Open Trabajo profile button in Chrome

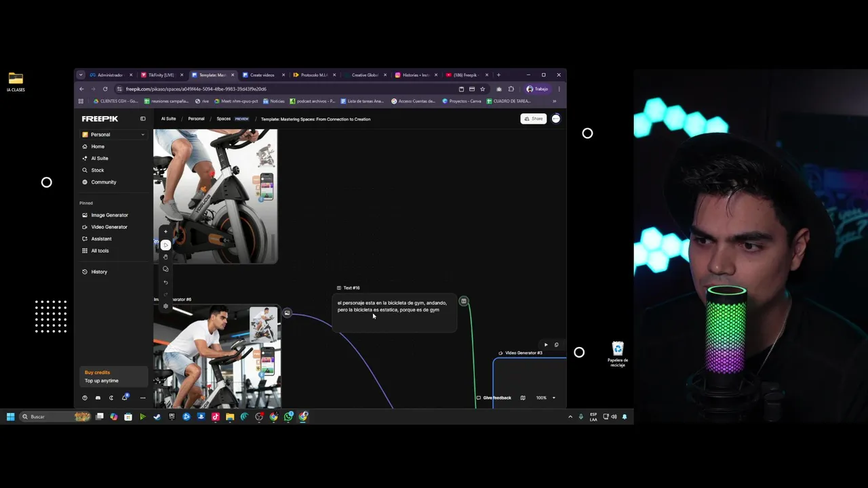[537, 89]
